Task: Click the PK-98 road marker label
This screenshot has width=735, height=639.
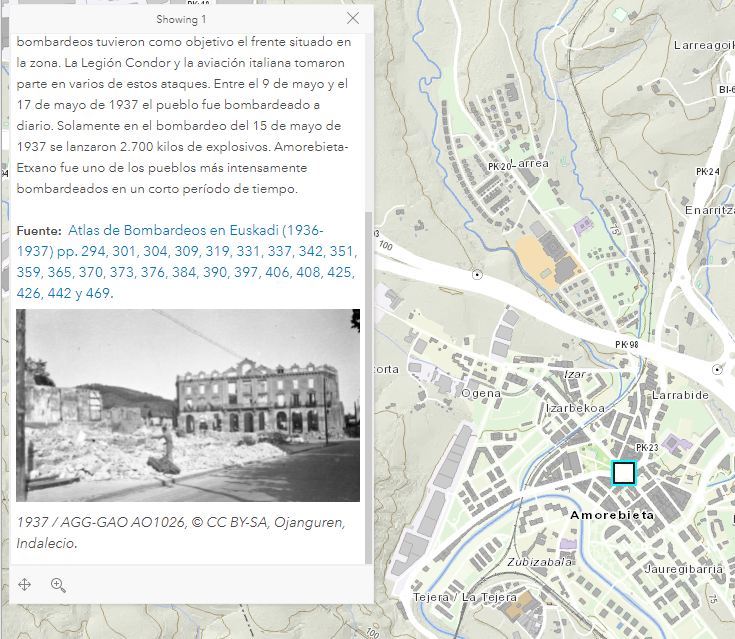Action: (x=630, y=345)
